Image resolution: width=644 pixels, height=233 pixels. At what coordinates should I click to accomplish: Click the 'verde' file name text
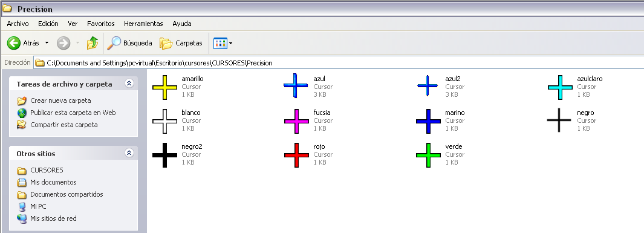pyautogui.click(x=454, y=146)
